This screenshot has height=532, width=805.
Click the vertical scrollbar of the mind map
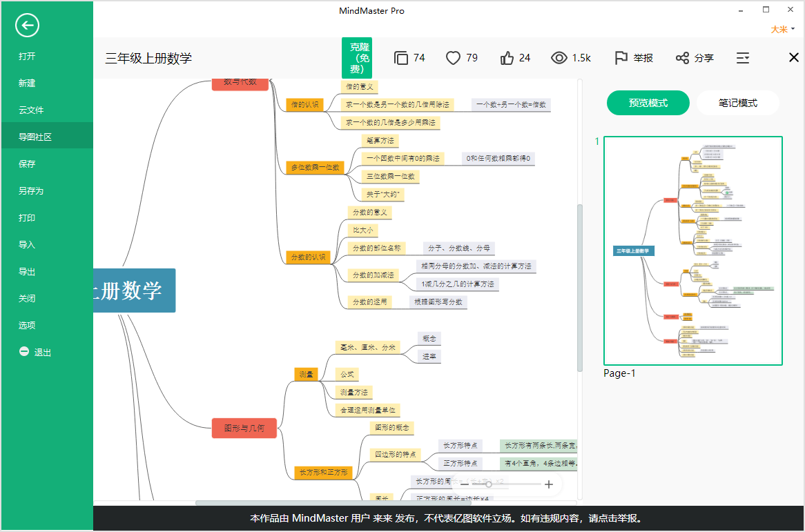(x=580, y=287)
